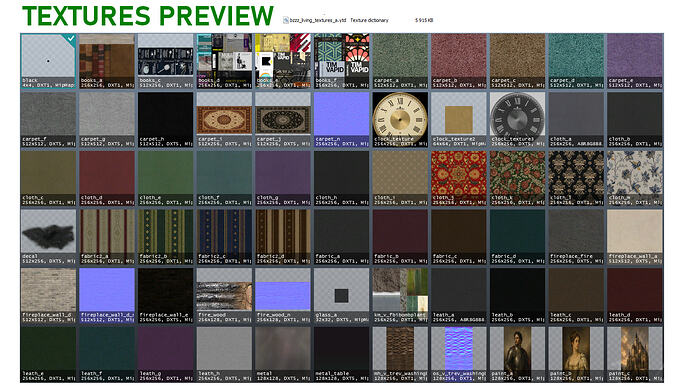Select the green cloth_e texture

click(x=165, y=178)
